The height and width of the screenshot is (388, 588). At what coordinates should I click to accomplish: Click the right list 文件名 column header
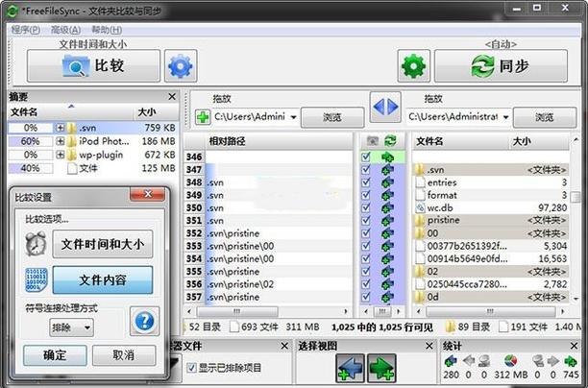pyautogui.click(x=461, y=141)
